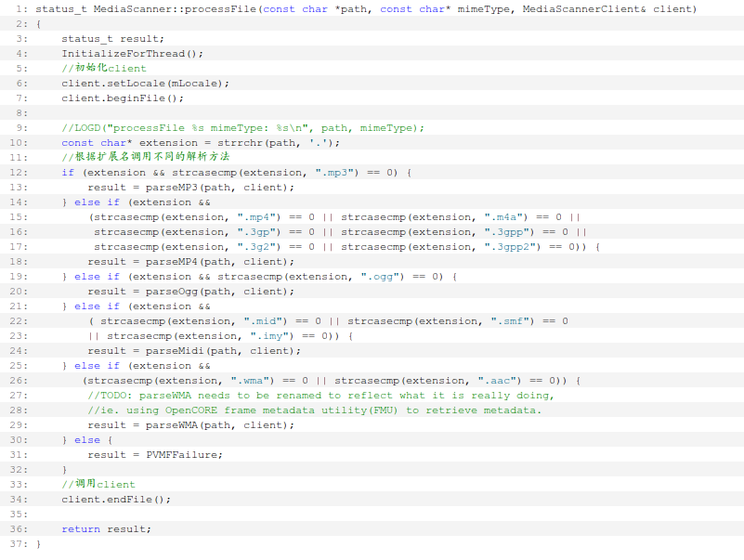744x560 pixels.
Task: Click 'parseMidi(path, client)' on line 24
Action: point(220,351)
